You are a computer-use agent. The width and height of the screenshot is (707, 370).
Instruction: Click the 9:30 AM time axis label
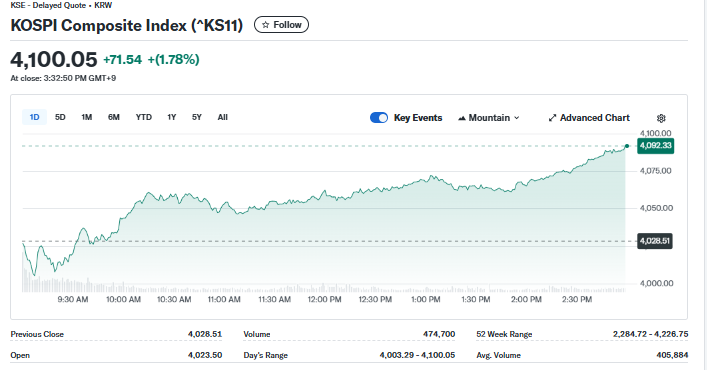[x=73, y=299]
